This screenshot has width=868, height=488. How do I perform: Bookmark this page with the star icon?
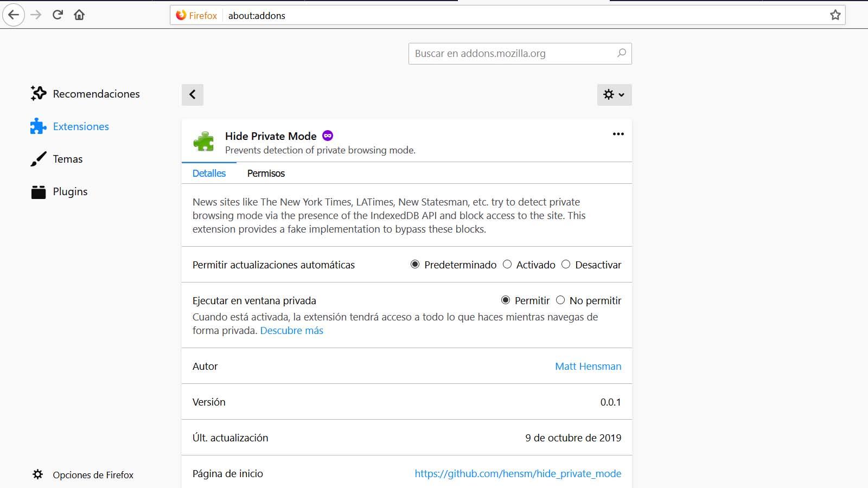(x=835, y=15)
